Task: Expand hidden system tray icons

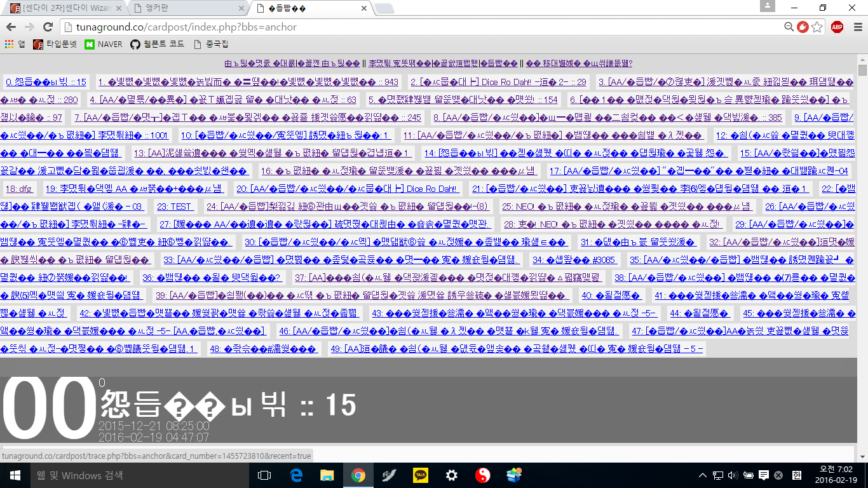Action: coord(703,475)
